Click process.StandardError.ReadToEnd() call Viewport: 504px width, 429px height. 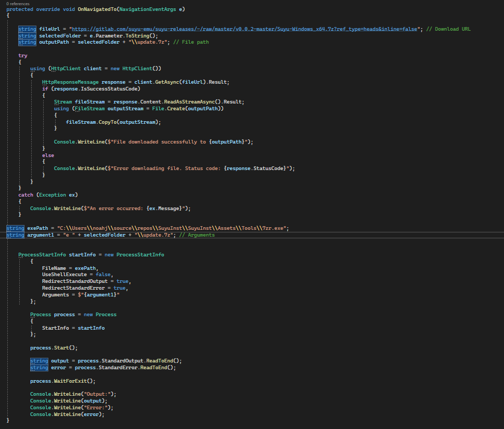(124, 368)
